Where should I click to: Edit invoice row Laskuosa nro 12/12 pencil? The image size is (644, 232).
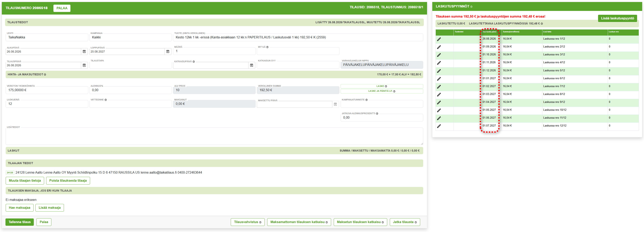pyautogui.click(x=439, y=126)
